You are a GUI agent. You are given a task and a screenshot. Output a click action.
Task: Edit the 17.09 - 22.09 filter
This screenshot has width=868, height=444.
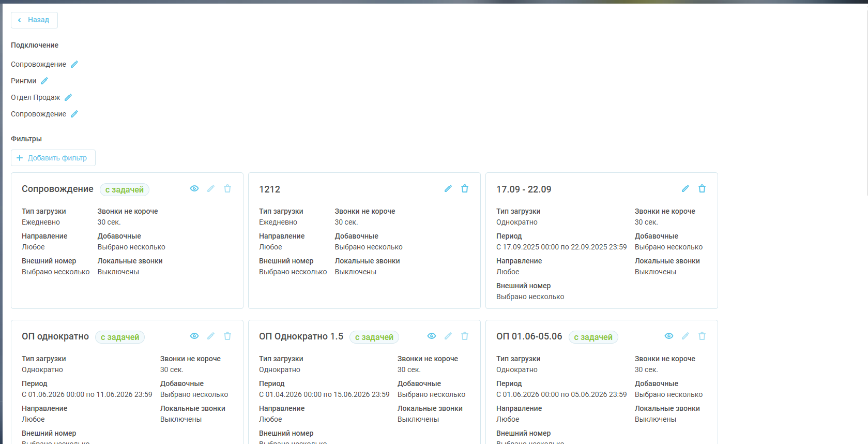click(686, 188)
